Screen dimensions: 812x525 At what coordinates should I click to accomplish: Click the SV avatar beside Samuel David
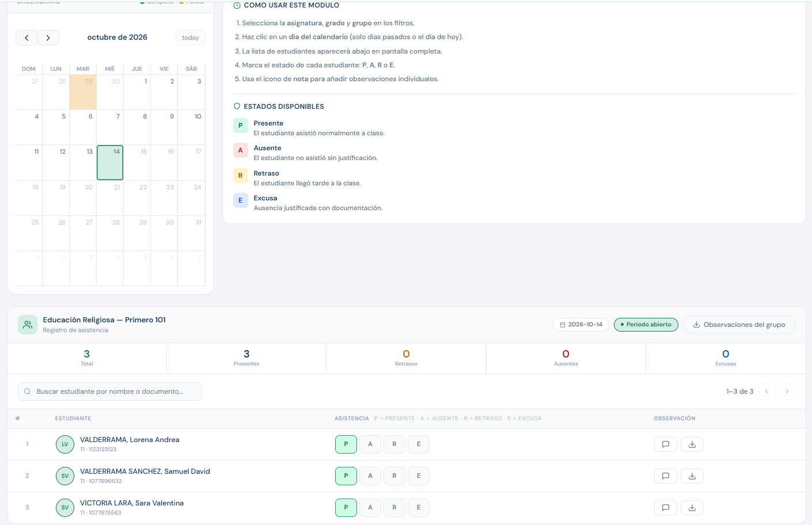65,476
